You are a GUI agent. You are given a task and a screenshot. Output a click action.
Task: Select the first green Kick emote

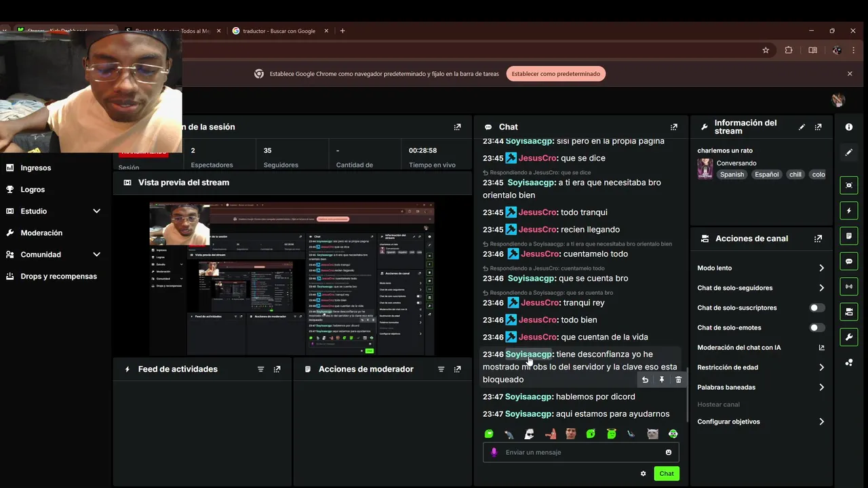click(x=489, y=434)
